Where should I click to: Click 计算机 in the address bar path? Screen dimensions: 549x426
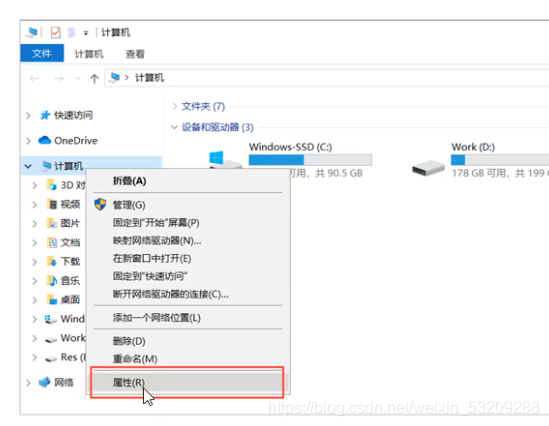tap(150, 78)
